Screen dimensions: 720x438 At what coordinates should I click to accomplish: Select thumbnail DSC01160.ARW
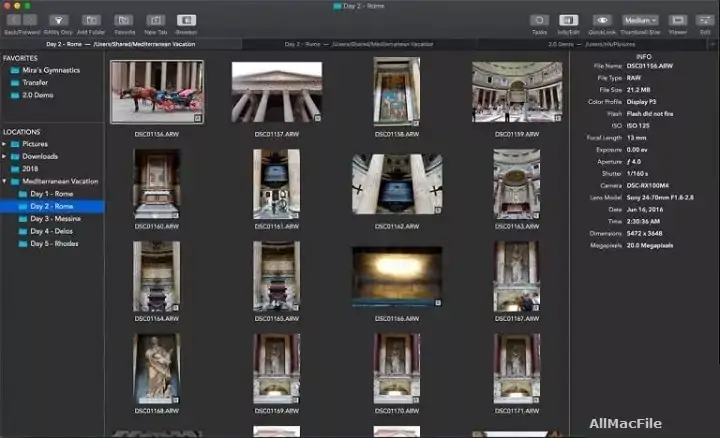(x=157, y=184)
